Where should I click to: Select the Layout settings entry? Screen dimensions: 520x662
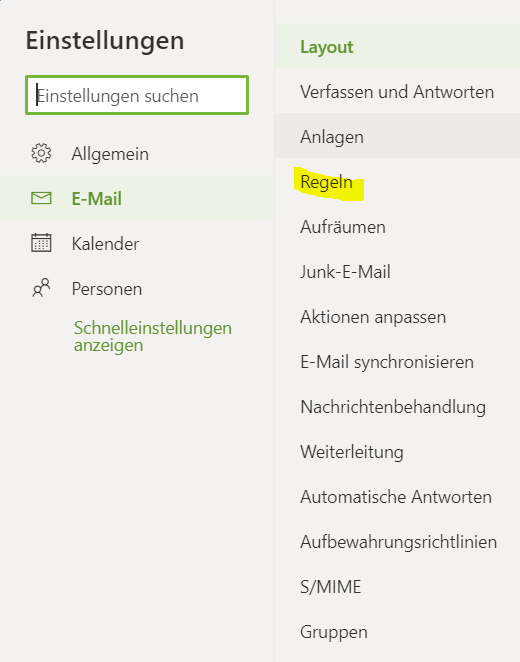point(397,46)
